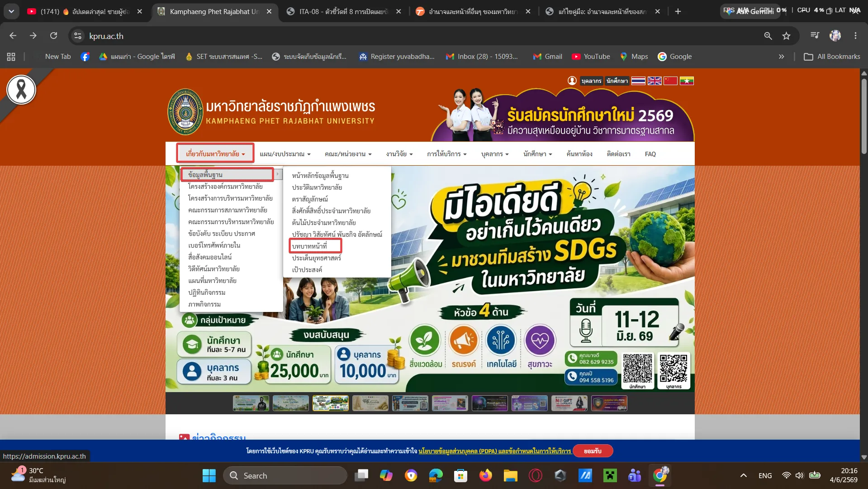Open the new tab plus button
This screenshot has width=868, height=489.
click(x=678, y=11)
